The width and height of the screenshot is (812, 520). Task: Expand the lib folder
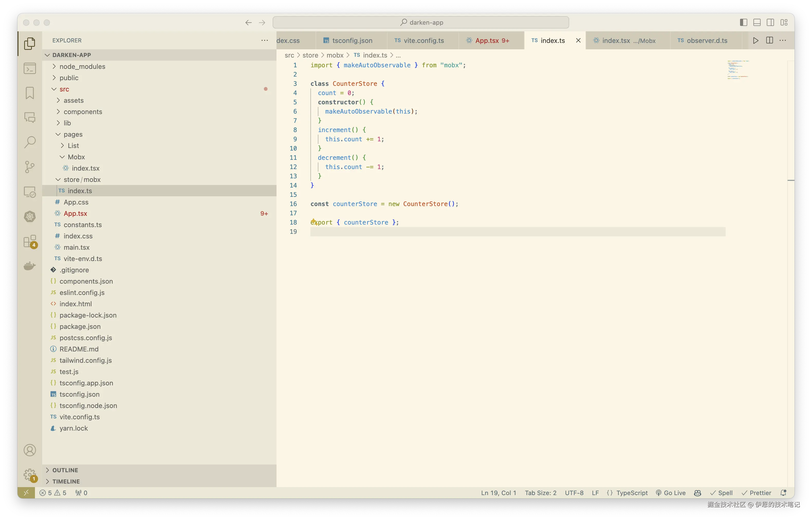(159, 123)
